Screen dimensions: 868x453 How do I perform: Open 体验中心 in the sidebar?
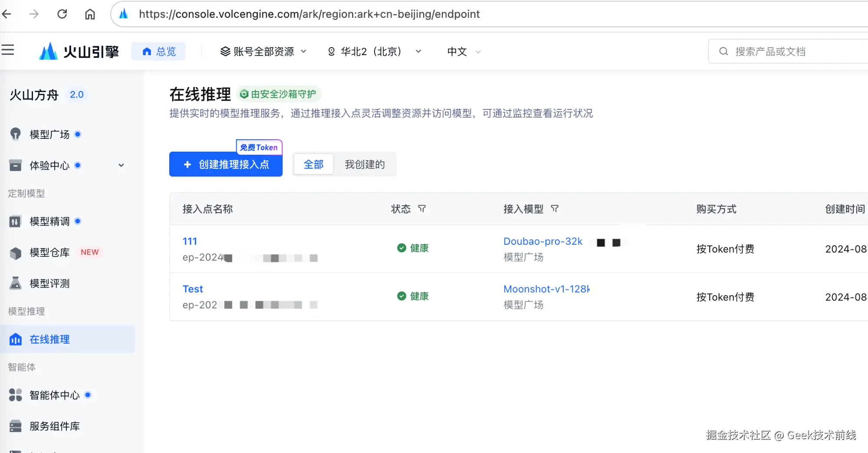pyautogui.click(x=49, y=165)
